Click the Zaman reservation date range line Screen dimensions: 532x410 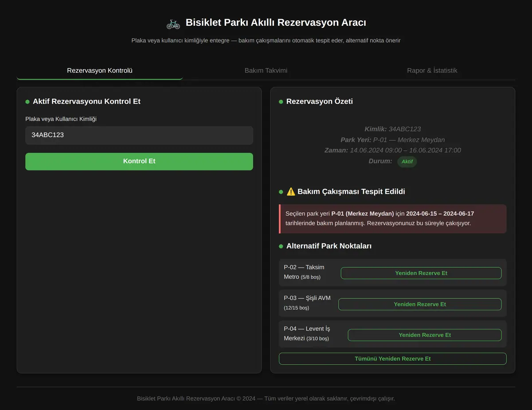[393, 150]
